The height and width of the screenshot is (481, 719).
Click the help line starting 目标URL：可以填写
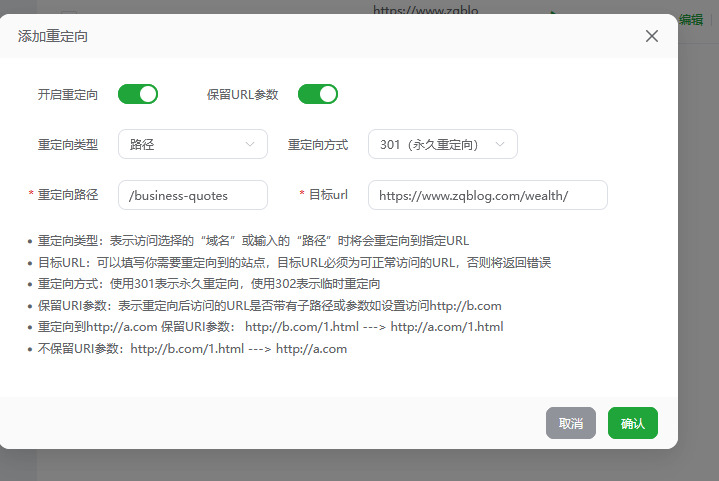pos(294,263)
